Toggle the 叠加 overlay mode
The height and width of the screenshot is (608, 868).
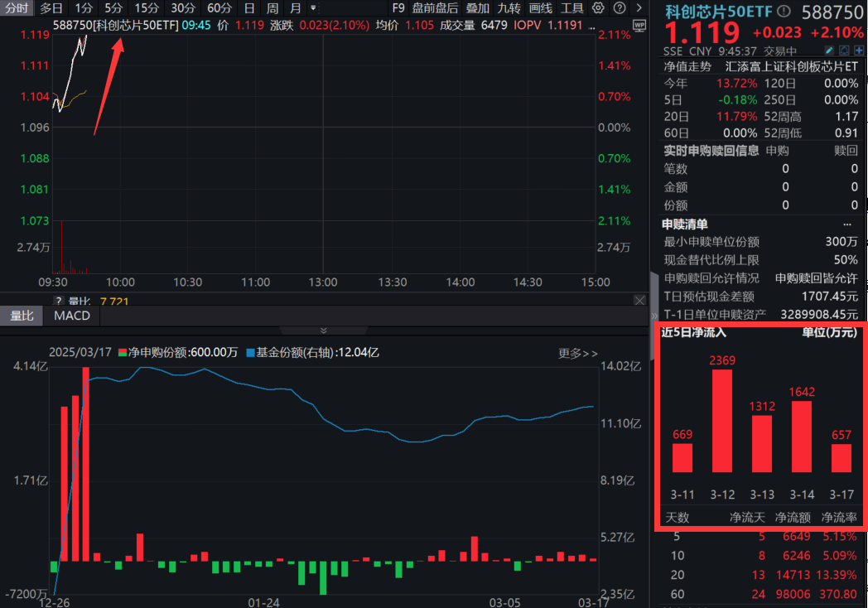(x=478, y=7)
